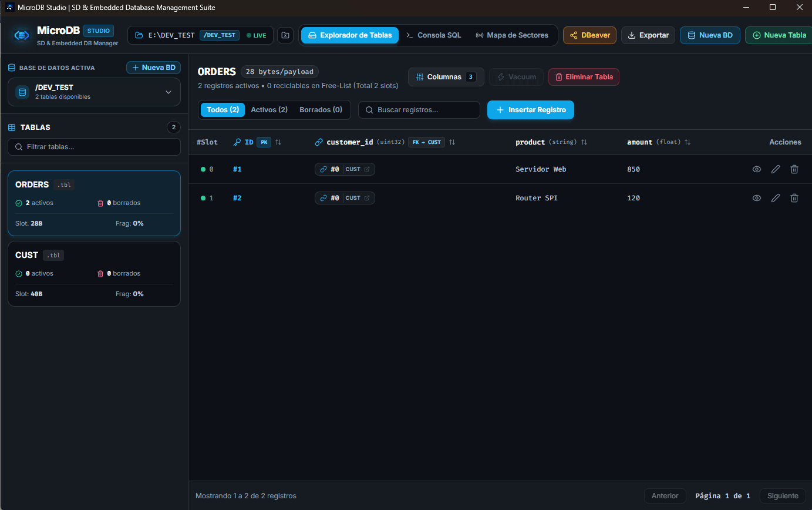The height and width of the screenshot is (510, 812).
Task: Click the Nueva Tabla button
Action: point(779,35)
